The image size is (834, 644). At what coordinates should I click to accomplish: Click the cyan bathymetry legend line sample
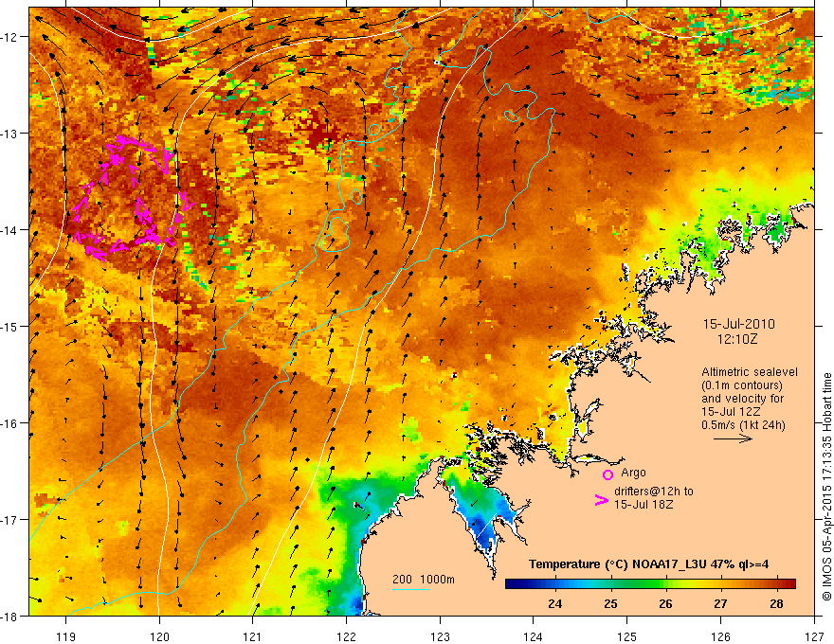click(x=411, y=589)
